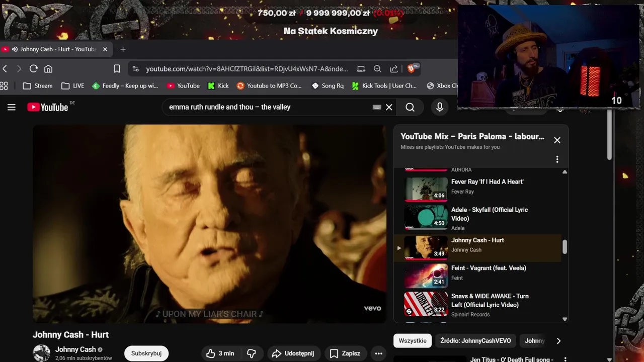The image size is (644, 362).
Task: Open the Johnny Cash channel name
Action: (x=75, y=349)
